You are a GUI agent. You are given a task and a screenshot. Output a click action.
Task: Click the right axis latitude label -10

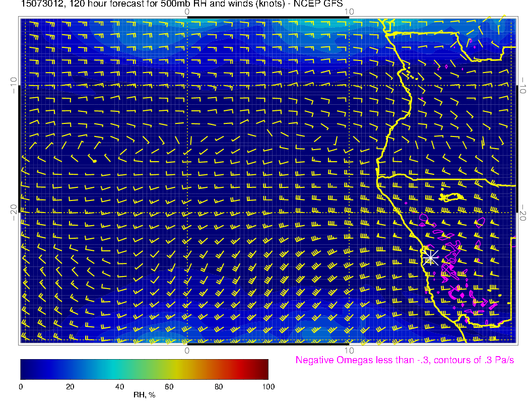tap(524, 85)
